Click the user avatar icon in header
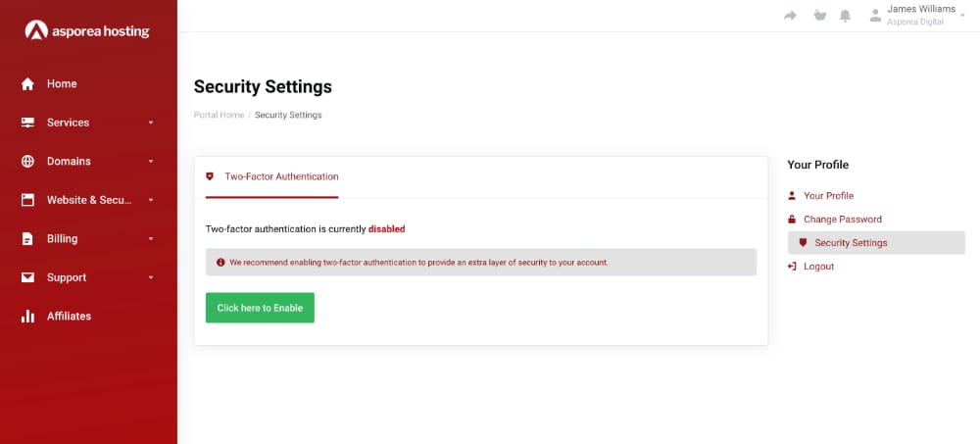This screenshot has width=980, height=444. [x=875, y=16]
